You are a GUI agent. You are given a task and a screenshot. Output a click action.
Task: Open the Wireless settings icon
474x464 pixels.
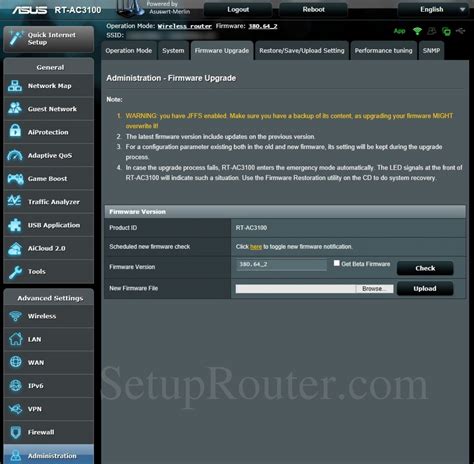pos(15,316)
